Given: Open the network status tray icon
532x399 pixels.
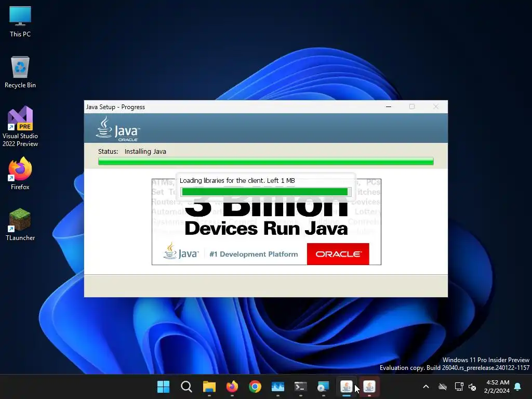Looking at the screenshot, I should pos(459,387).
